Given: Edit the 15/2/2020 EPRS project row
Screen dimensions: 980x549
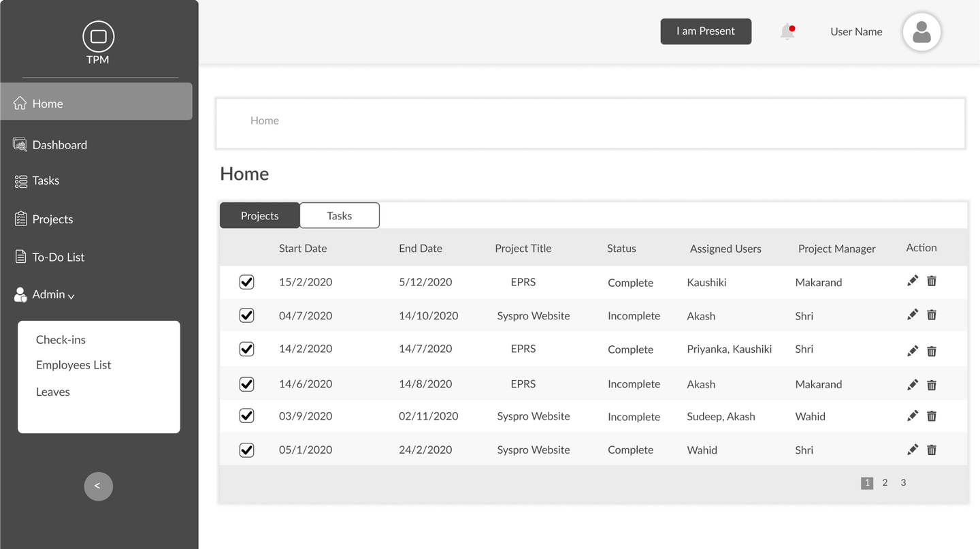Looking at the screenshot, I should pyautogui.click(x=913, y=281).
